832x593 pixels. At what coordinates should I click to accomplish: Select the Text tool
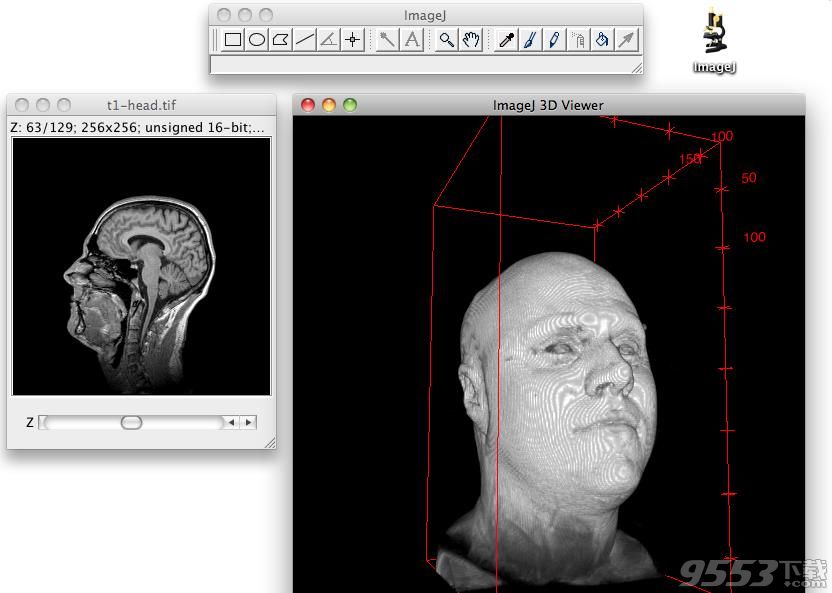412,40
